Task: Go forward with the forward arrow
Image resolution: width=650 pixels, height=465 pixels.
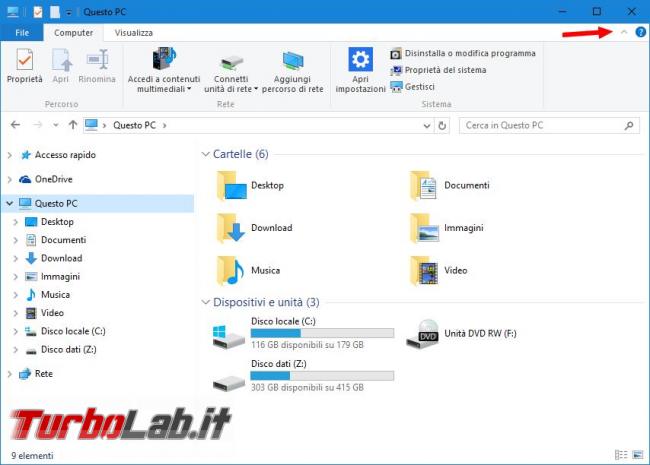Action: [x=37, y=125]
